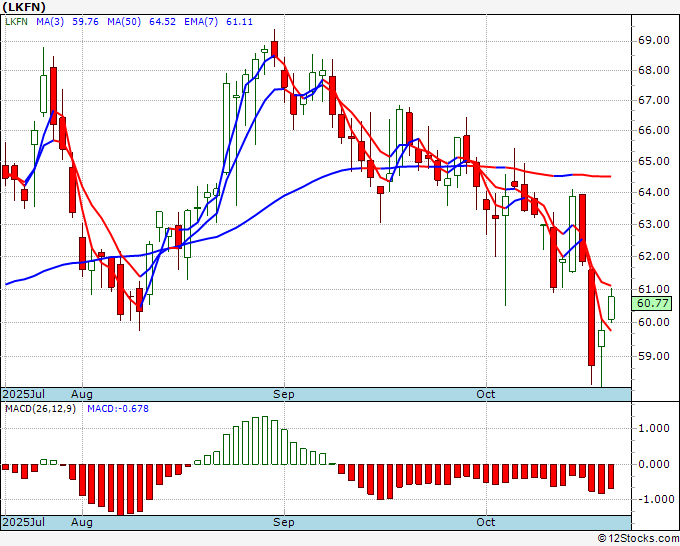Click the 59.00 price axis label

point(654,356)
